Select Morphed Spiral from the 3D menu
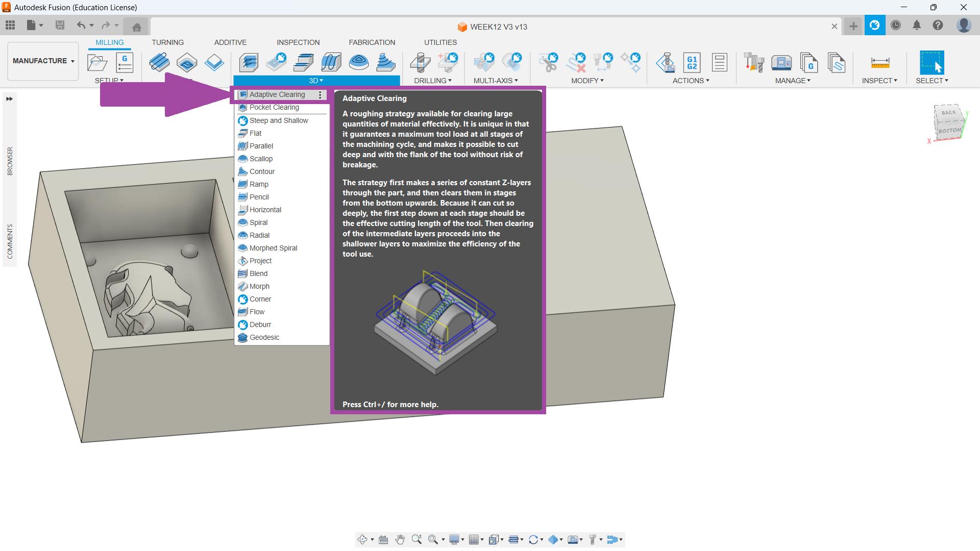 click(273, 248)
